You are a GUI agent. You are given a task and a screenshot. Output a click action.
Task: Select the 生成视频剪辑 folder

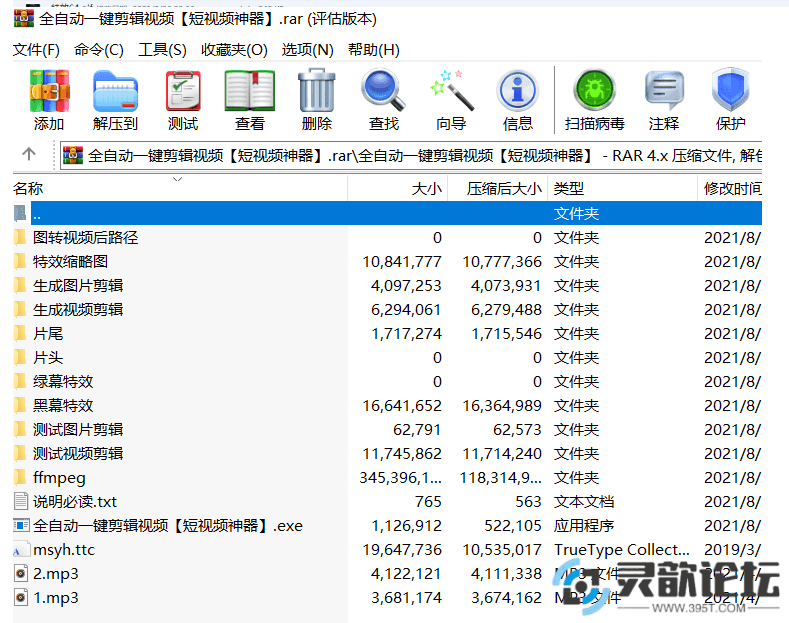(x=78, y=309)
